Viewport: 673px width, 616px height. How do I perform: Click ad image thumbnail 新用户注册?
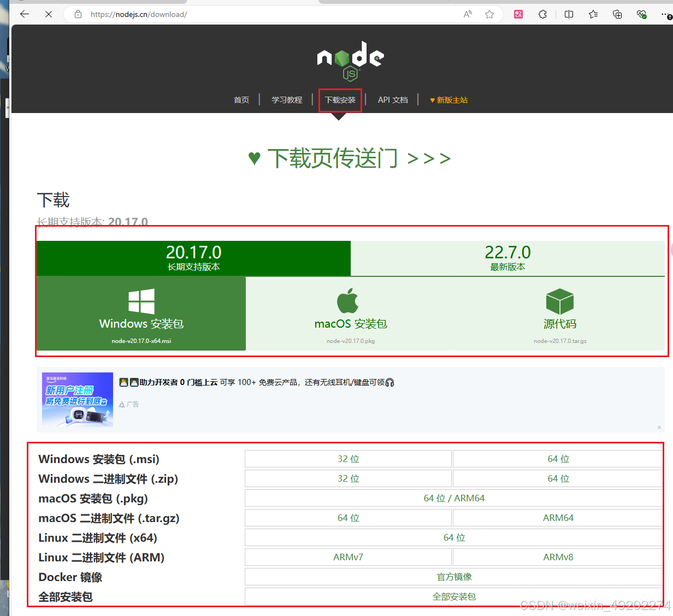click(x=78, y=400)
